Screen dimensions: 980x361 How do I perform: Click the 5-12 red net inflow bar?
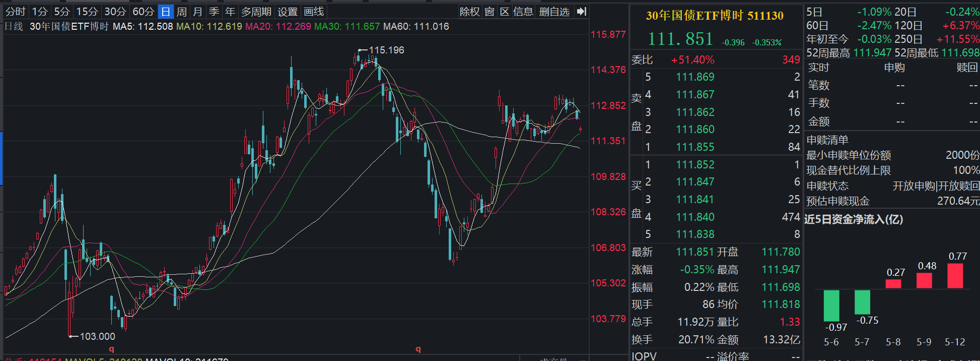[x=955, y=276]
